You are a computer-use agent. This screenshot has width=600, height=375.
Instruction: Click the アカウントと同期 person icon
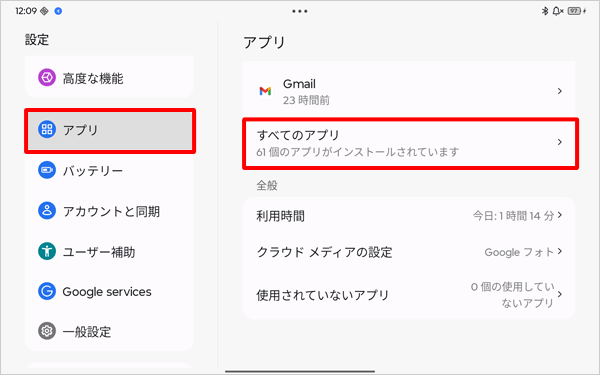click(47, 211)
